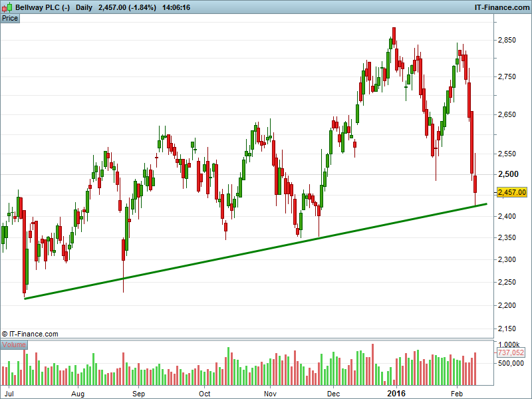This screenshot has width=532, height=399.
Task: Click the 2,850 level on price axis
Action: click(507, 41)
